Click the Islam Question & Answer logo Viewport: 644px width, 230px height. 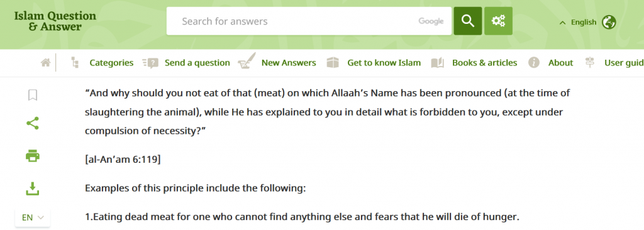point(55,21)
